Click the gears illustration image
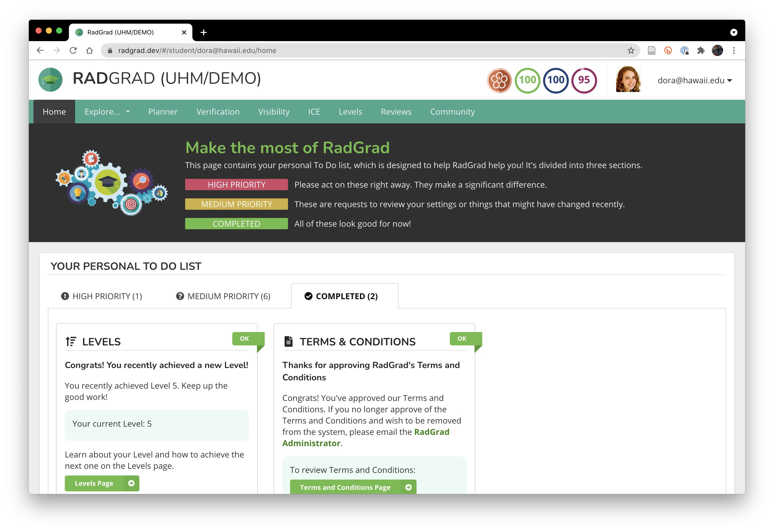Image resolution: width=774 pixels, height=532 pixels. click(x=112, y=183)
